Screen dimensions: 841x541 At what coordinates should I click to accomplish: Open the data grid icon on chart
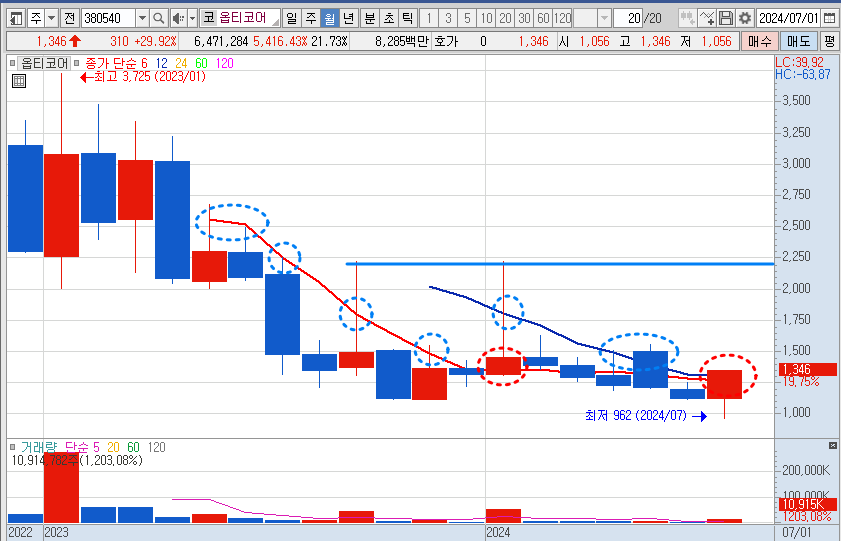(19, 81)
